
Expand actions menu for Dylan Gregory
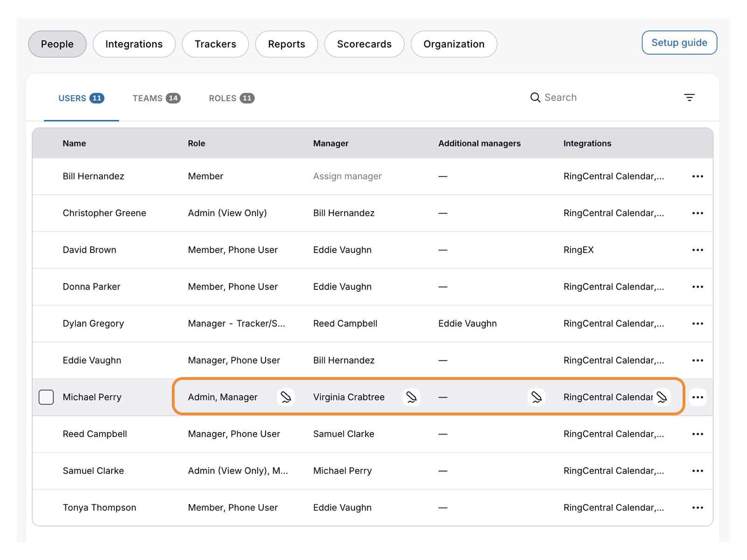pyautogui.click(x=698, y=324)
